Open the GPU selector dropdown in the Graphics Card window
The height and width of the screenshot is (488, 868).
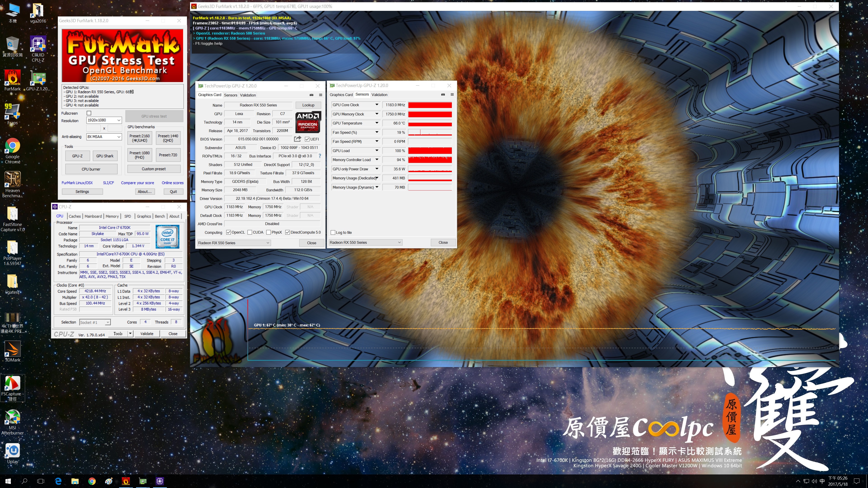(x=234, y=243)
